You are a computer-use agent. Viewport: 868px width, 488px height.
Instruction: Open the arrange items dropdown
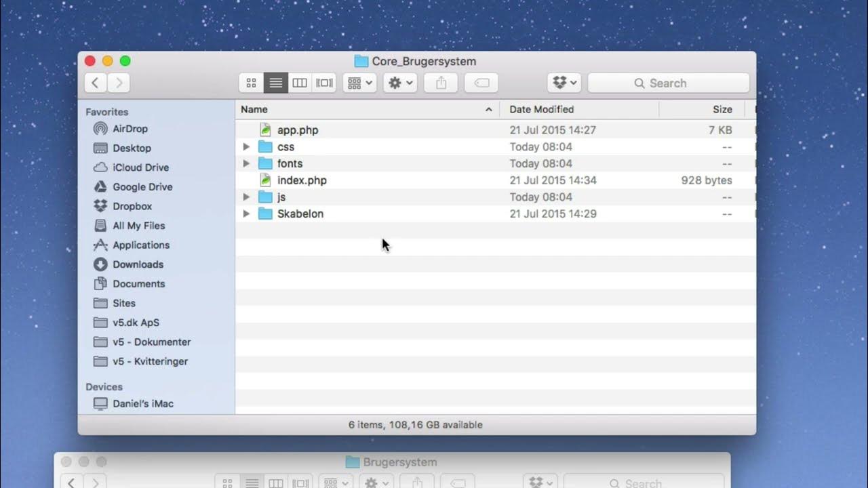point(359,83)
